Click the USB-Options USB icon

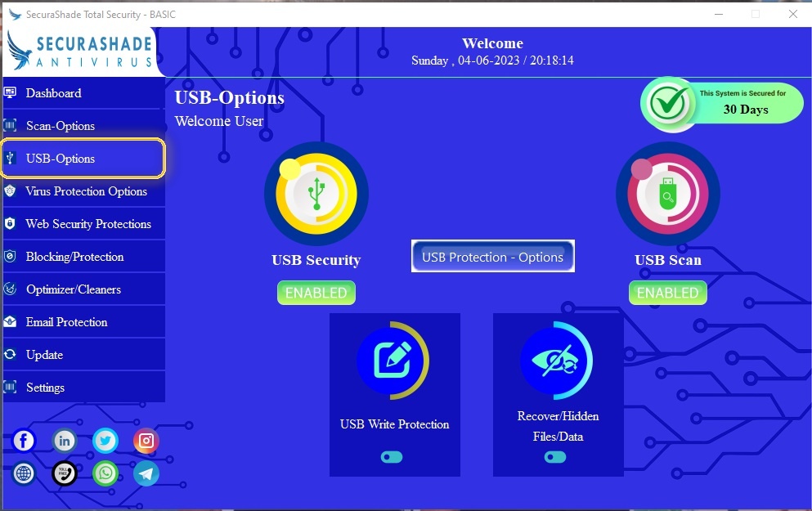(x=10, y=158)
